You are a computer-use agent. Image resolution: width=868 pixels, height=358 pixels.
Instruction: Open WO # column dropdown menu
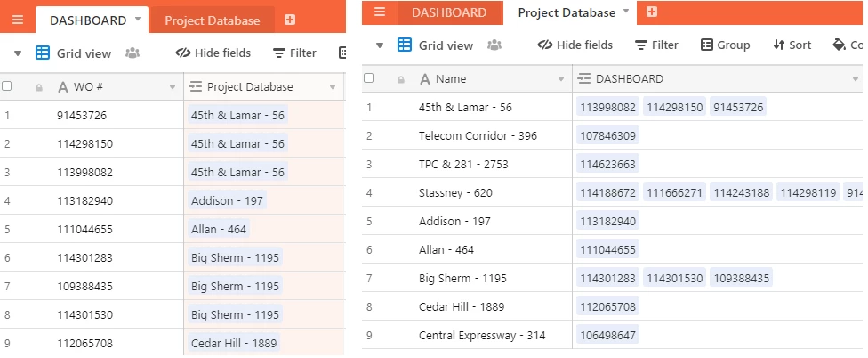[x=173, y=87]
